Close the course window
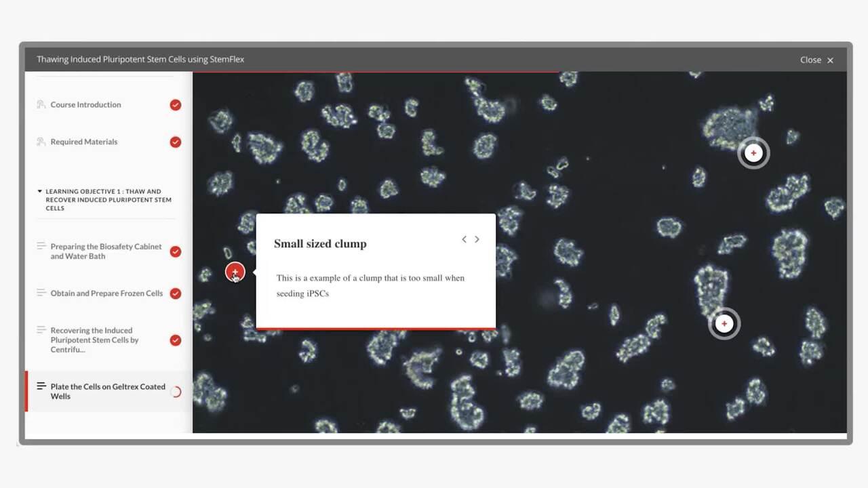Viewport: 868px width, 488px height. point(816,60)
